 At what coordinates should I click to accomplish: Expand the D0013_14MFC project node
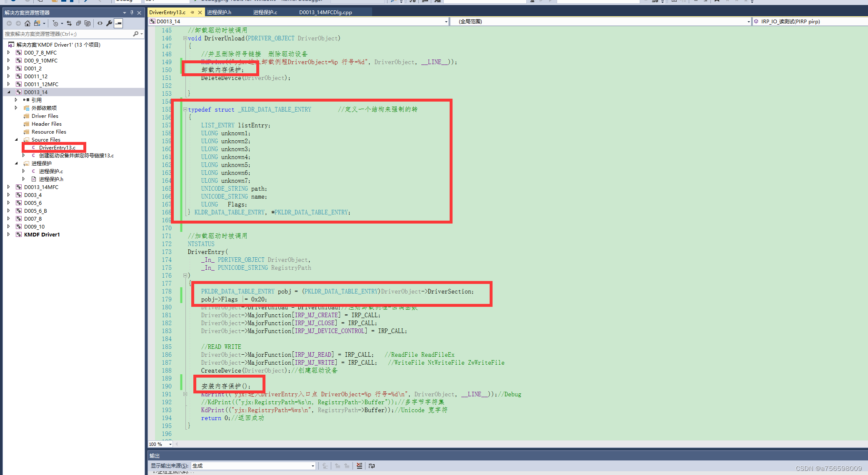[8, 187]
